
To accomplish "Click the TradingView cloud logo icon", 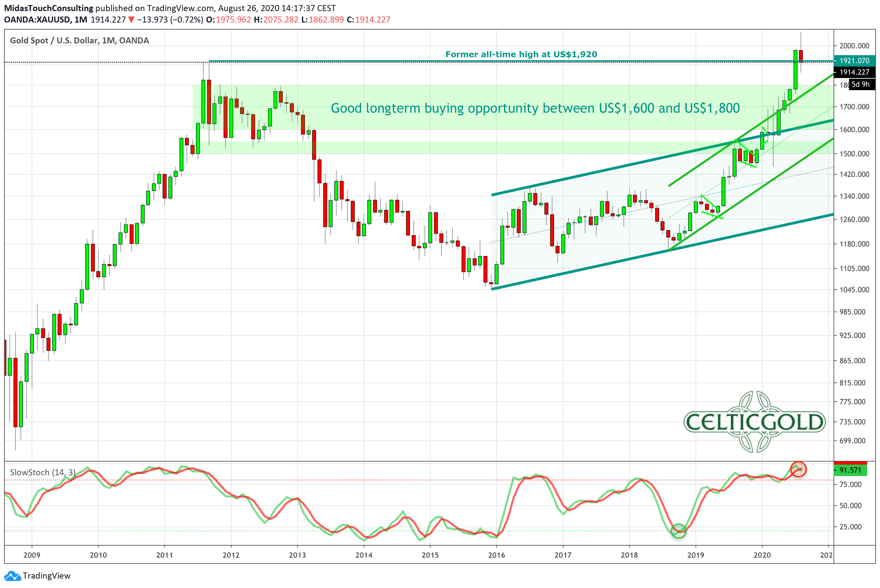I will point(12,576).
